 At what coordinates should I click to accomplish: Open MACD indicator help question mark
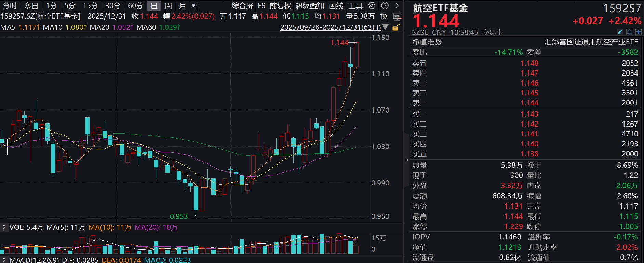pyautogui.click(x=4, y=260)
